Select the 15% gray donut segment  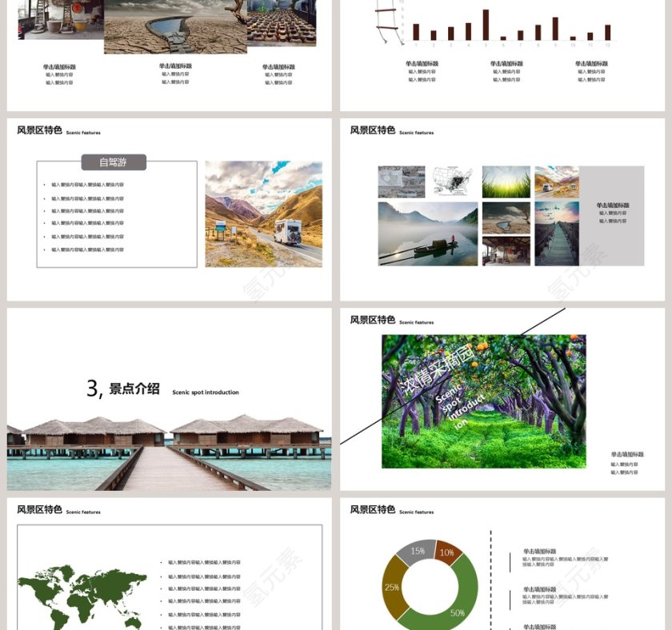pos(418,552)
